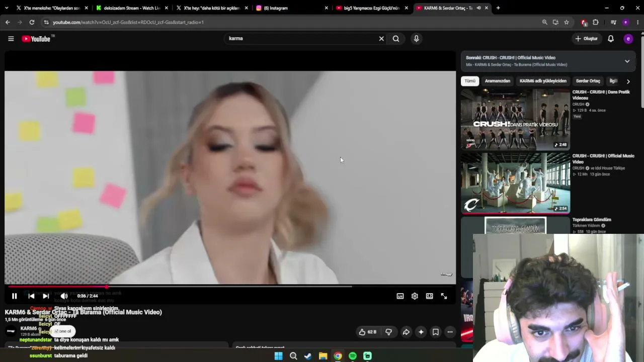Switch to the deksizadam Stream tab
Viewport: 644px width, 362px height.
coord(132,8)
